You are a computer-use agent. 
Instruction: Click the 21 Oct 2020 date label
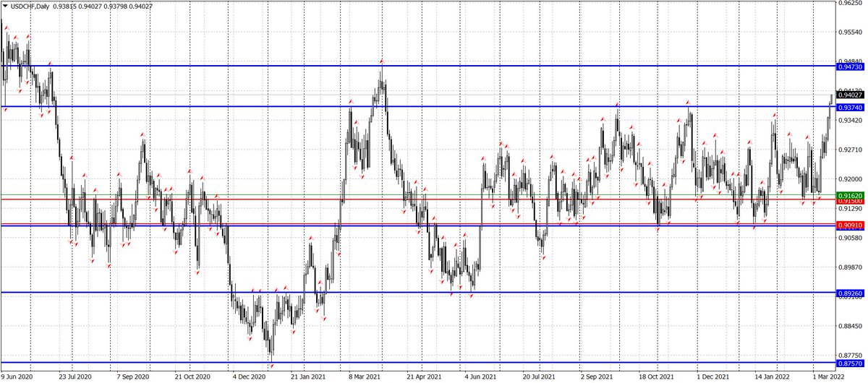[191, 376]
